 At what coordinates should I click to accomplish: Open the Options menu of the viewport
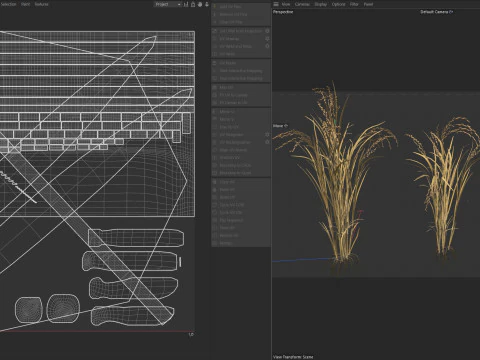(x=338, y=4)
